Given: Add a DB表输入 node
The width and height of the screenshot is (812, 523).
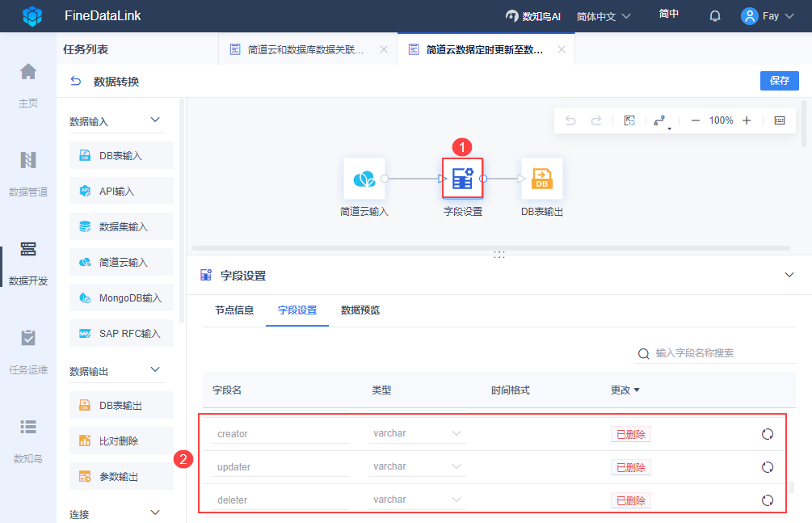Looking at the screenshot, I should click(121, 155).
